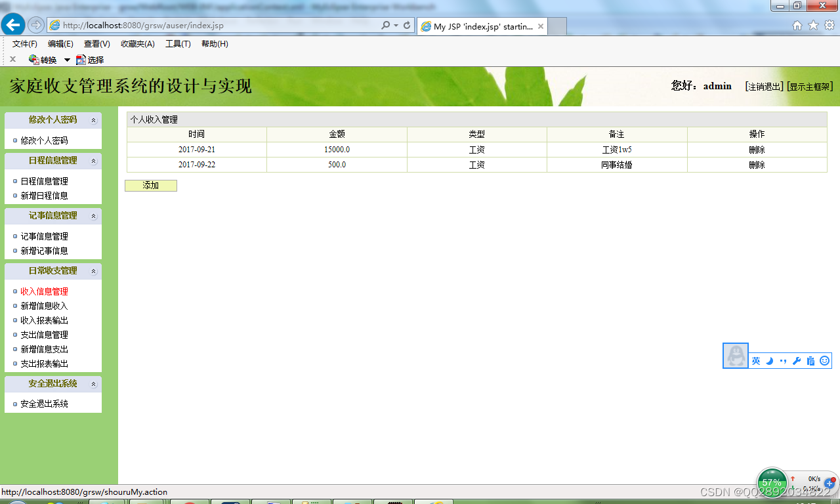Click the clipboard icon on the input bar
Viewport: 840px width, 504px height.
(x=810, y=360)
